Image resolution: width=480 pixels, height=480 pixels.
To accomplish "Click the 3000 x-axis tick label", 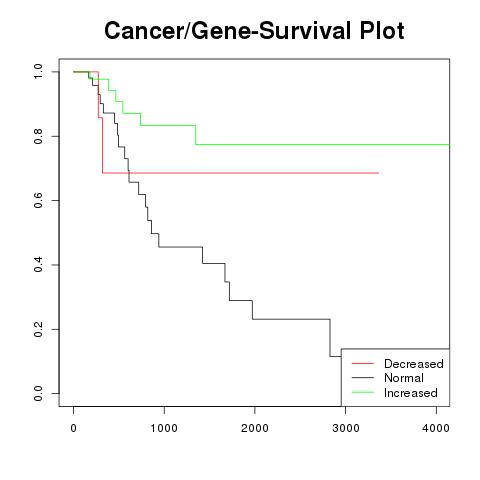I will (346, 428).
